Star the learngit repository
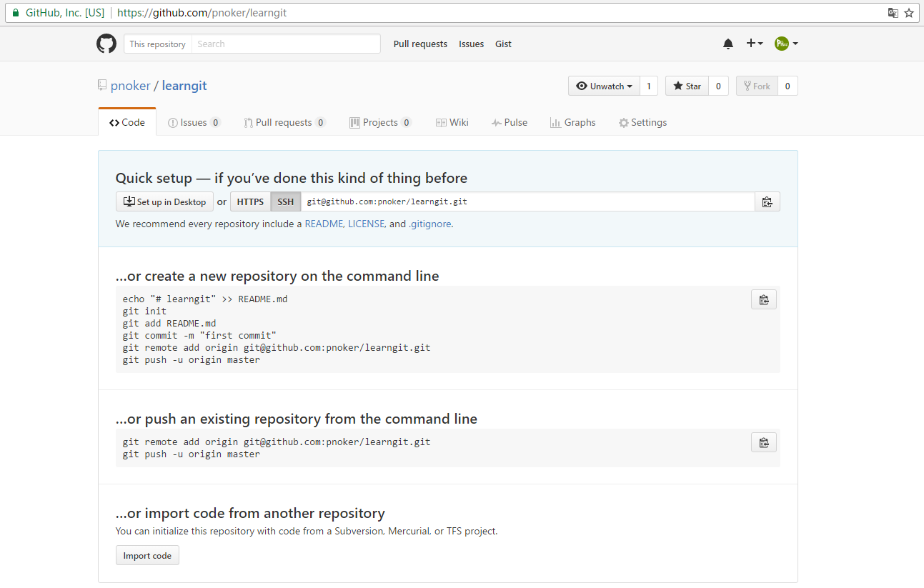This screenshot has width=924, height=588. click(687, 86)
